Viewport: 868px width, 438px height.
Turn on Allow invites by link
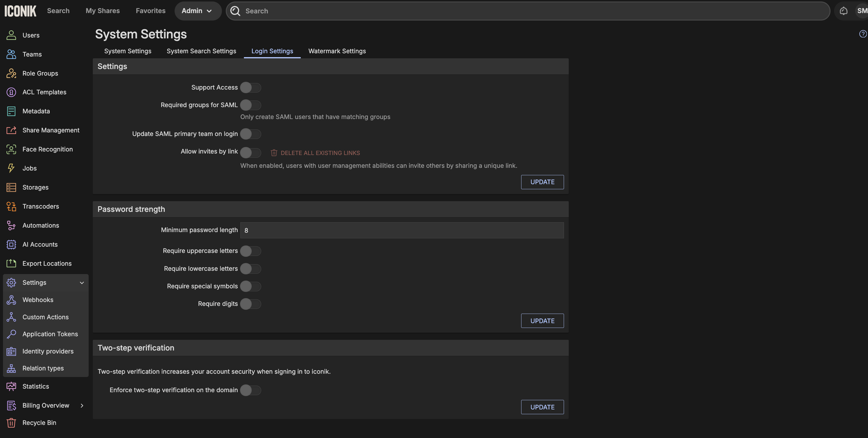coord(250,153)
